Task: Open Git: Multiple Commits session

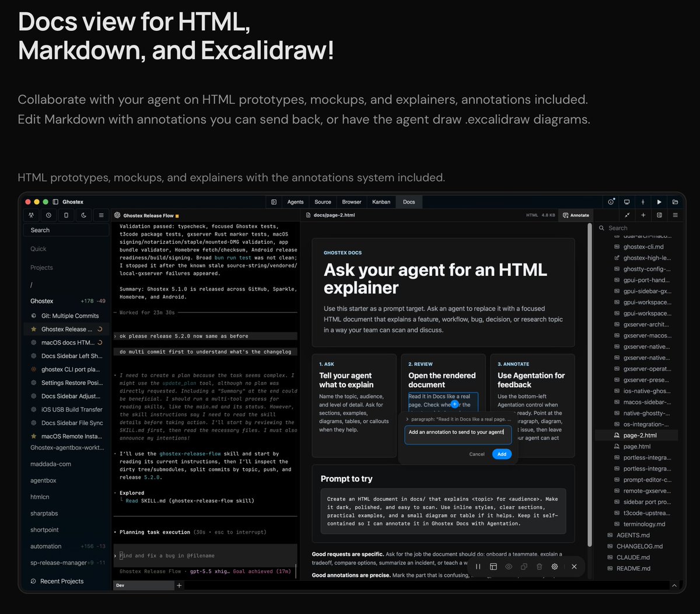Action: pos(66,316)
